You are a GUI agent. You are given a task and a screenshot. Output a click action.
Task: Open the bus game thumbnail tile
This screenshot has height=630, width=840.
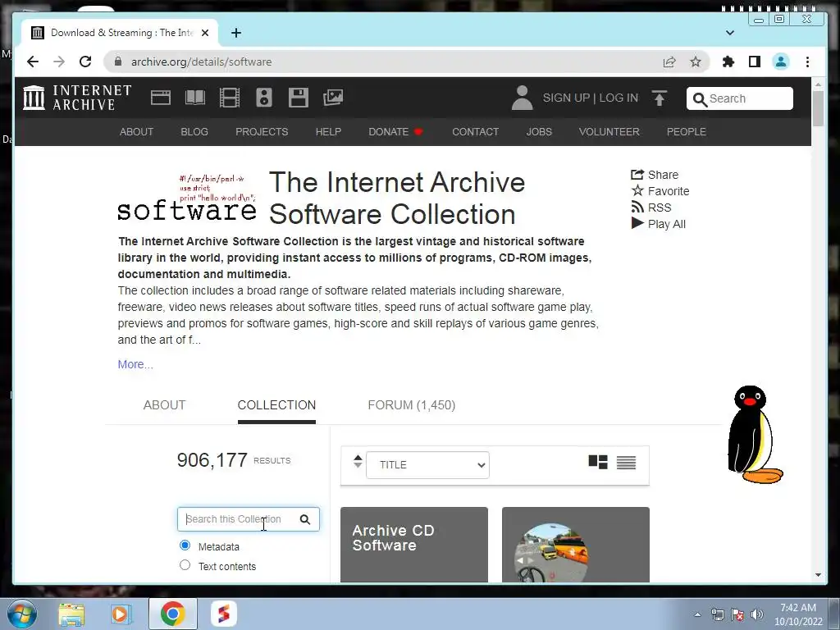575,545
